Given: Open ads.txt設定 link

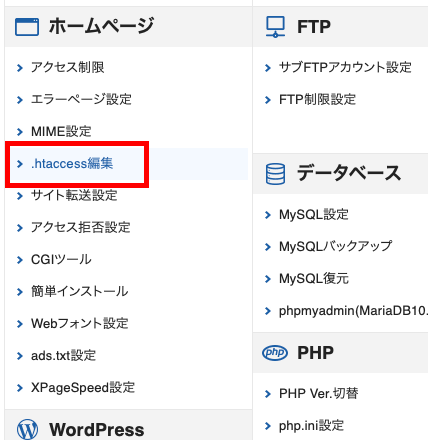Looking at the screenshot, I should pos(64,355).
